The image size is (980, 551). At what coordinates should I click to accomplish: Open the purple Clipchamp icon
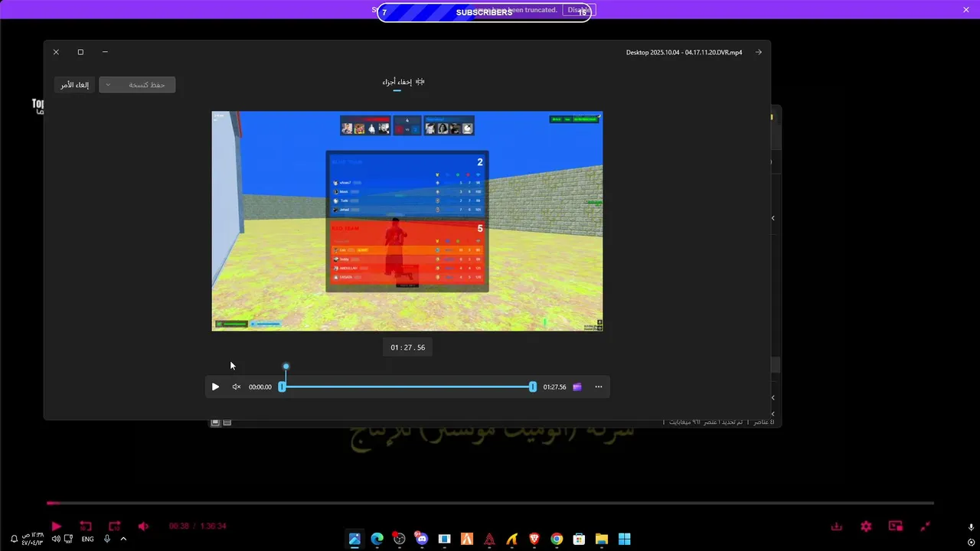click(577, 387)
